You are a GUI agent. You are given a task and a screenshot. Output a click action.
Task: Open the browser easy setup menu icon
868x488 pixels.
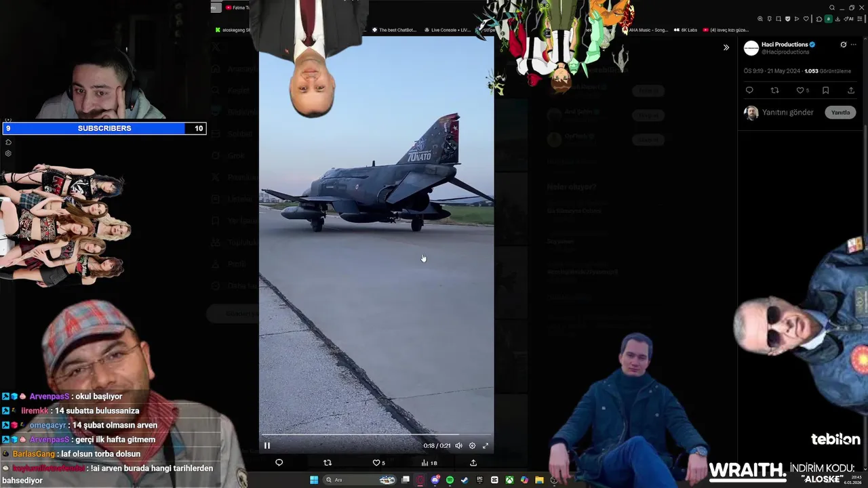click(x=859, y=19)
